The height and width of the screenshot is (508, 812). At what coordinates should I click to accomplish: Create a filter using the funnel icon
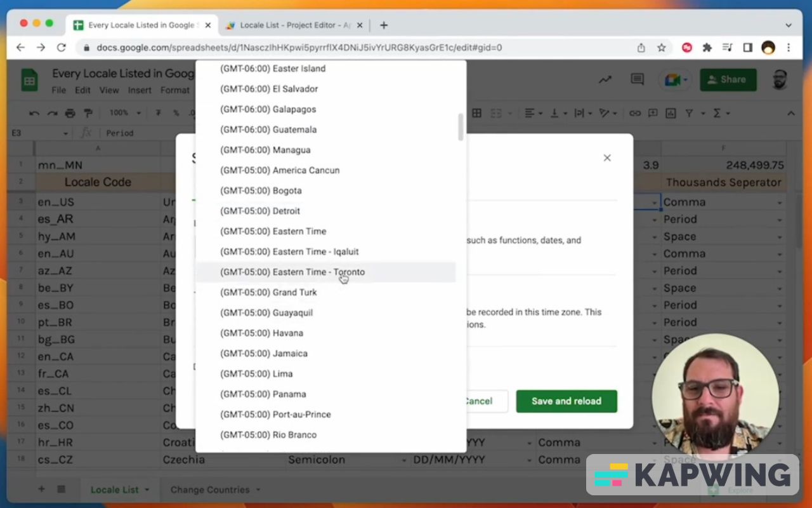click(689, 113)
